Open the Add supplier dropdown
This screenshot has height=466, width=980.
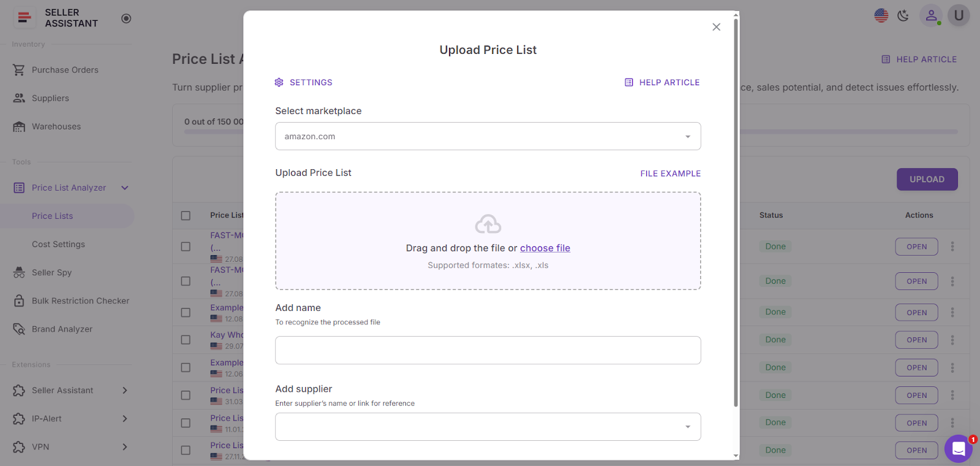487,426
